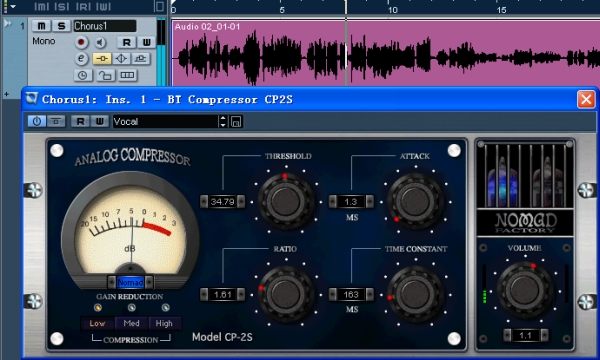Enable Read automation in plugin window
The width and height of the screenshot is (600, 360).
(x=80, y=121)
